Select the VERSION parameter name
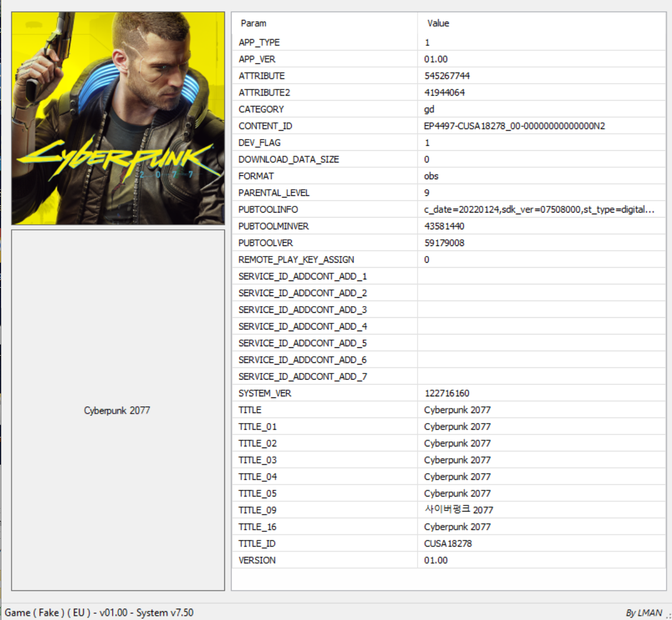 [257, 560]
